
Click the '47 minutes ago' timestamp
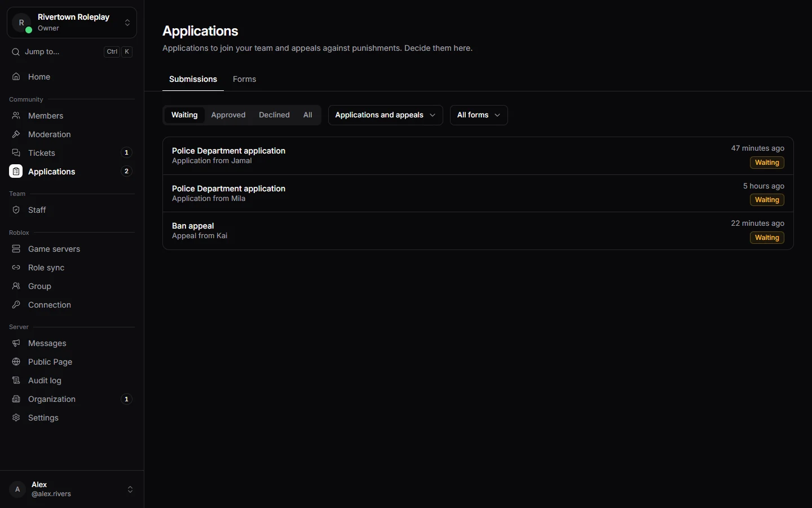point(757,148)
